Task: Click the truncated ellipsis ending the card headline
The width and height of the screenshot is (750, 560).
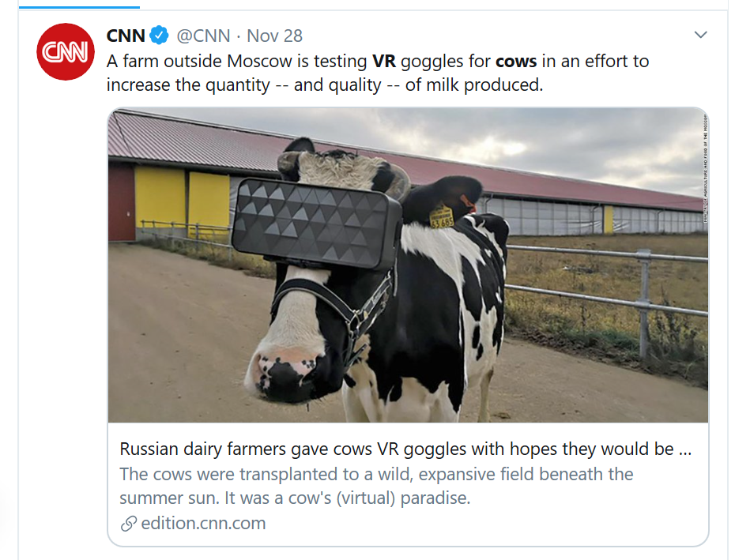Action: (x=685, y=449)
